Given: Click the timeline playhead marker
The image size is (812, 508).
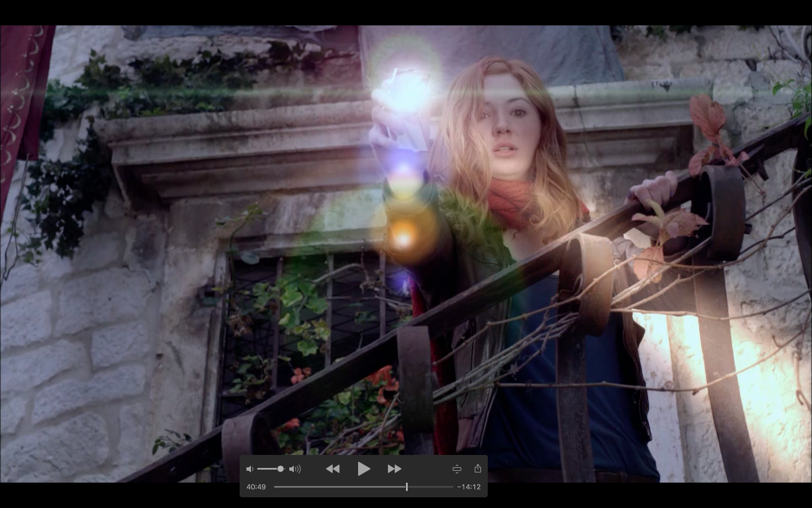Looking at the screenshot, I should pyautogui.click(x=407, y=487).
